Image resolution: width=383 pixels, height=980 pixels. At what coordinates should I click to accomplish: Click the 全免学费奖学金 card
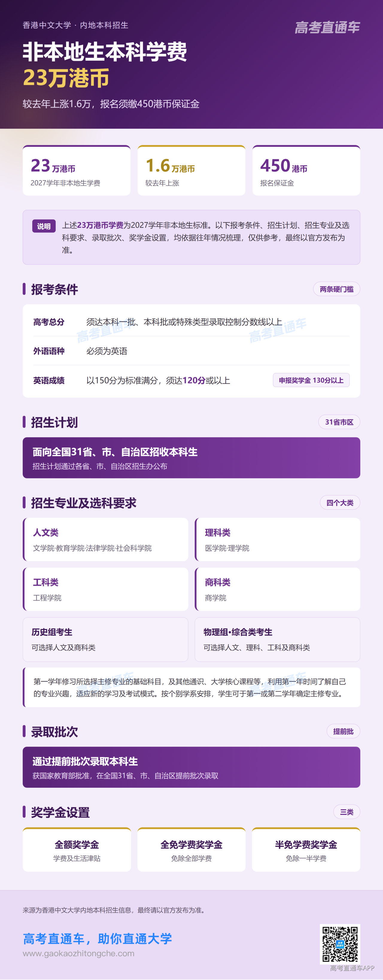[191, 849]
